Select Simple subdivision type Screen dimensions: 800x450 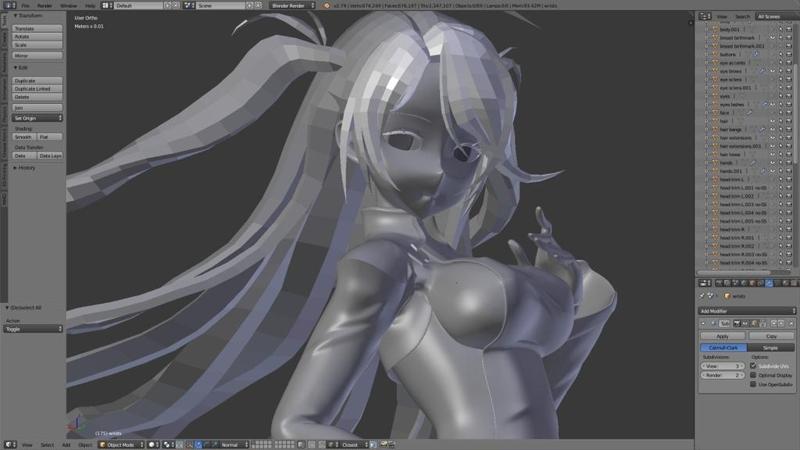click(770, 347)
